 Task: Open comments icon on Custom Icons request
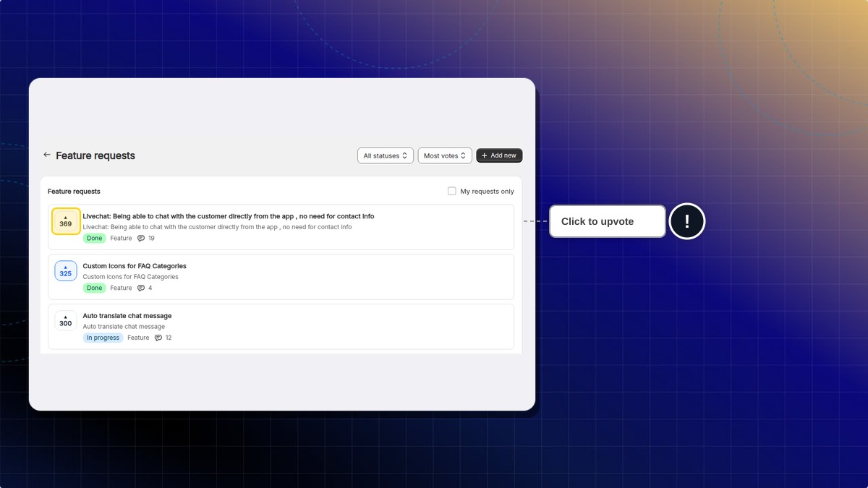[141, 288]
